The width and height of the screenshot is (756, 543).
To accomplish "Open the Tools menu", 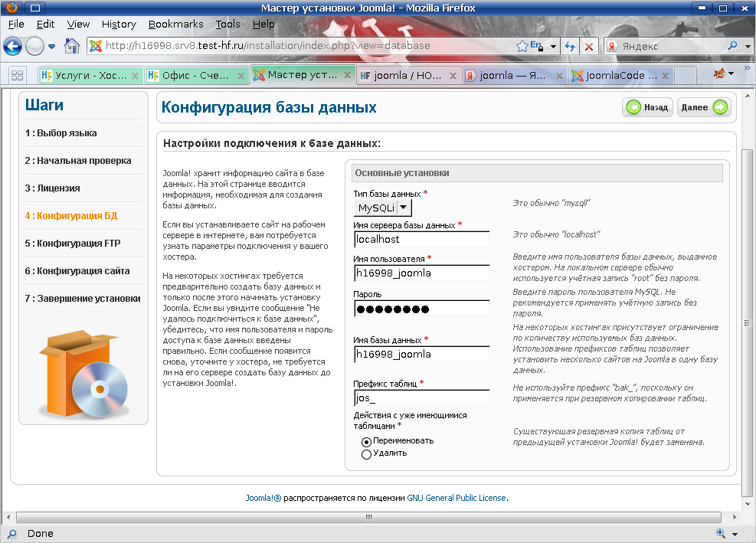I will coord(227,24).
